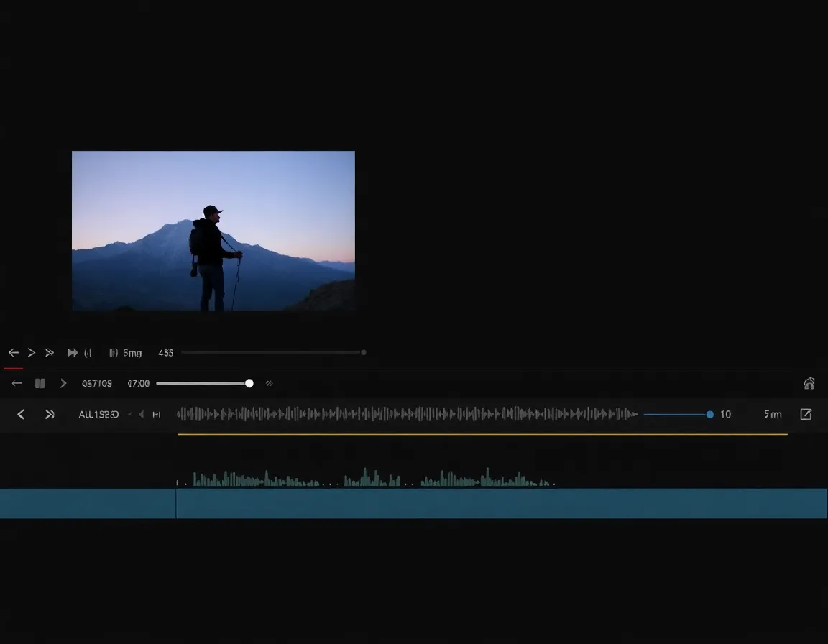
Task: Click play chevron next to pause button
Action: pyautogui.click(x=63, y=384)
